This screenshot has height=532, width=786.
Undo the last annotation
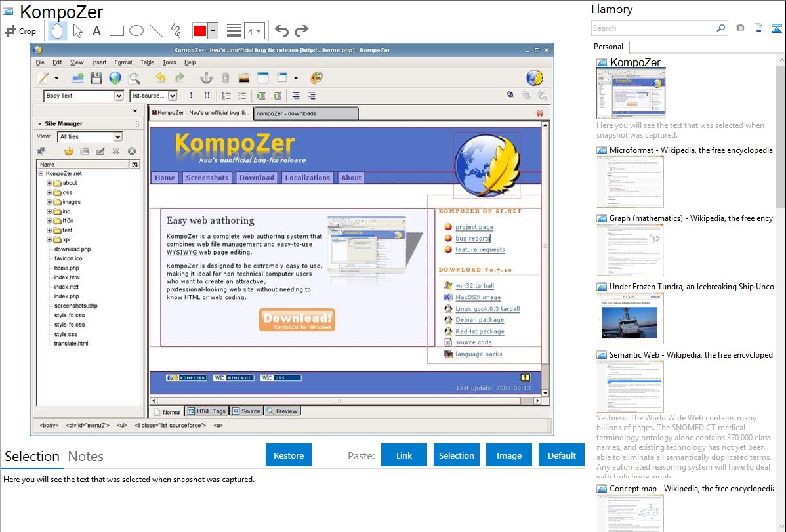click(281, 31)
